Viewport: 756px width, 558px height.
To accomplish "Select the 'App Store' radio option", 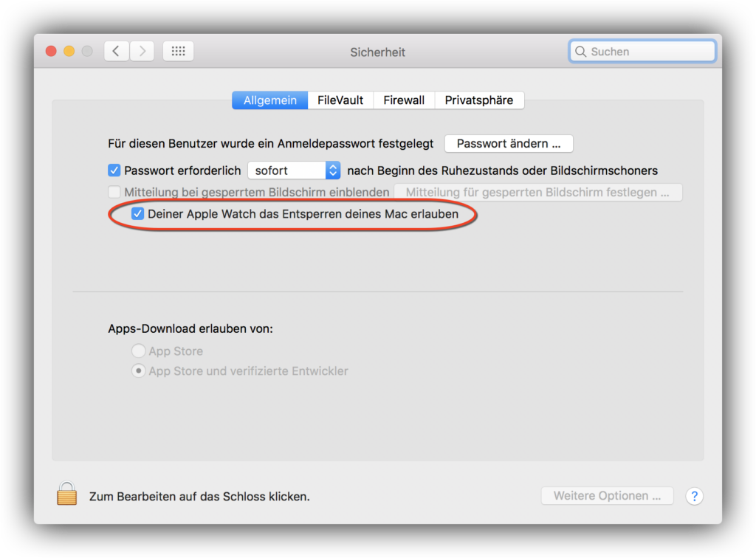I will (138, 351).
